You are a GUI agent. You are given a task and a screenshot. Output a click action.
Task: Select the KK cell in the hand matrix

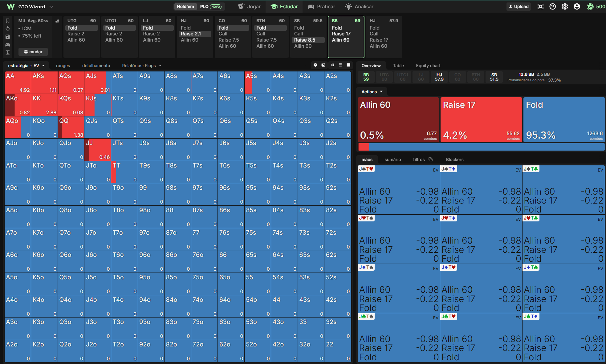tap(44, 105)
